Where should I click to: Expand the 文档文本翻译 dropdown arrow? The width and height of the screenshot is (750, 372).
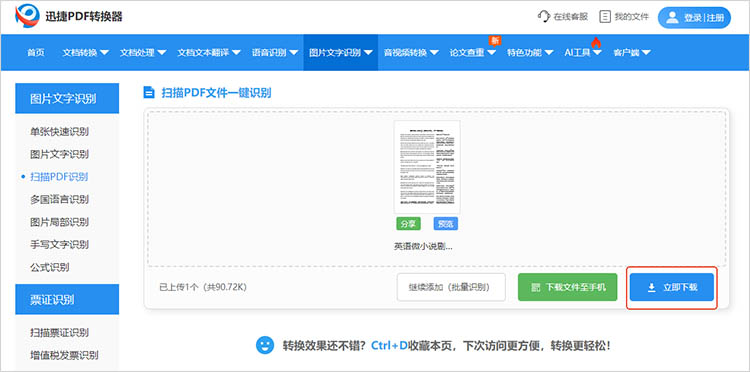coord(236,53)
